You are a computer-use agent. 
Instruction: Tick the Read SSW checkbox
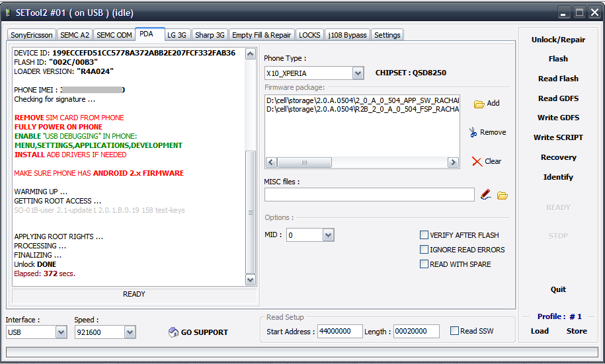click(x=454, y=331)
